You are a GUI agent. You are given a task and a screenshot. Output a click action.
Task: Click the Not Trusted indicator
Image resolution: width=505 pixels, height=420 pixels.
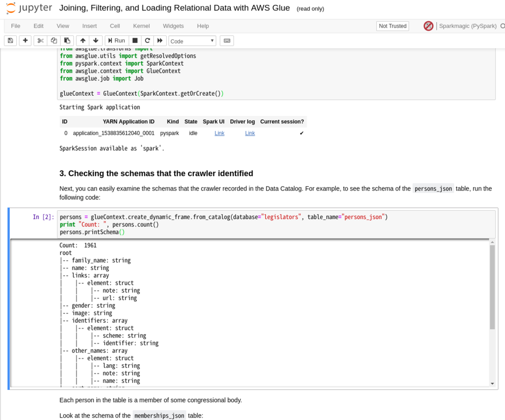click(392, 25)
